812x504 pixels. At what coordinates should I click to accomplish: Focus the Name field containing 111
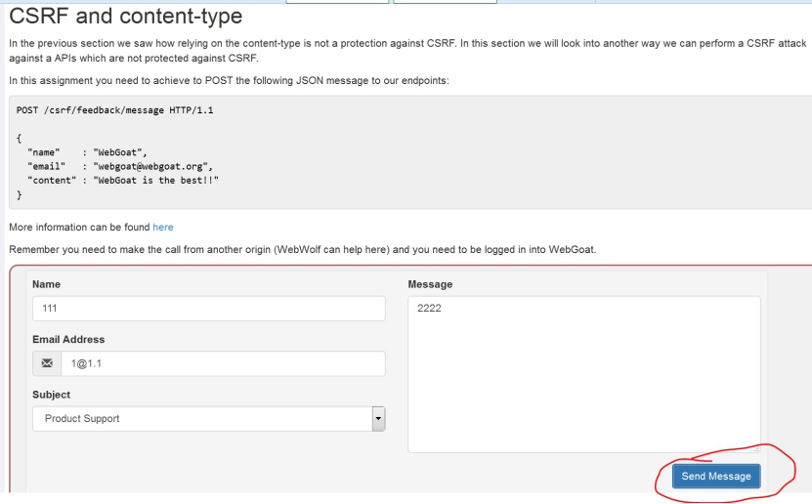(209, 309)
